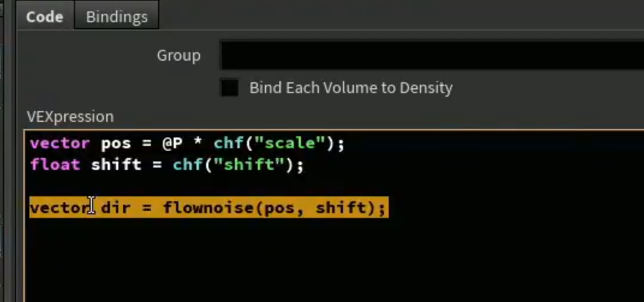Click the shift variable name after float
Viewport: 644px width, 302px height.
coord(116,165)
